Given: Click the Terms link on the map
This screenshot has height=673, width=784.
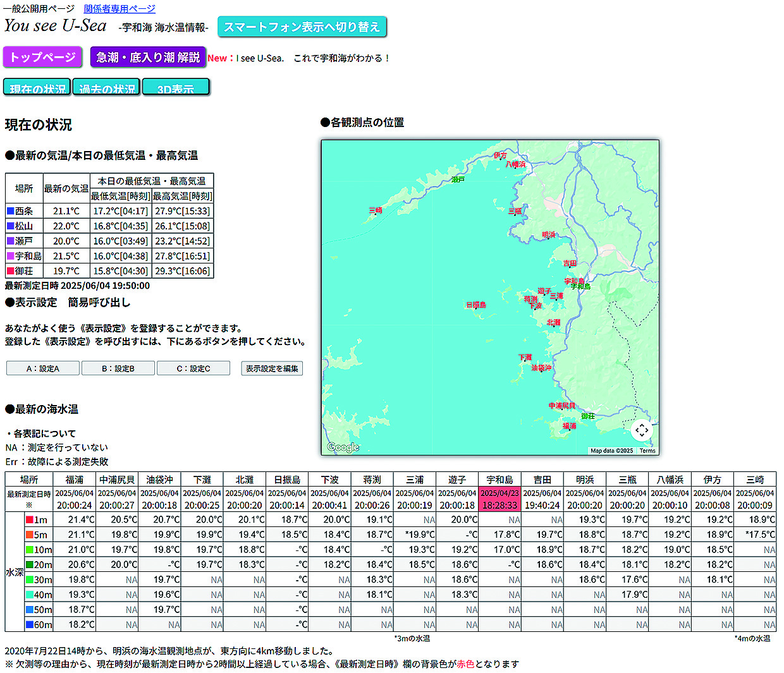Looking at the screenshot, I should click(647, 451).
